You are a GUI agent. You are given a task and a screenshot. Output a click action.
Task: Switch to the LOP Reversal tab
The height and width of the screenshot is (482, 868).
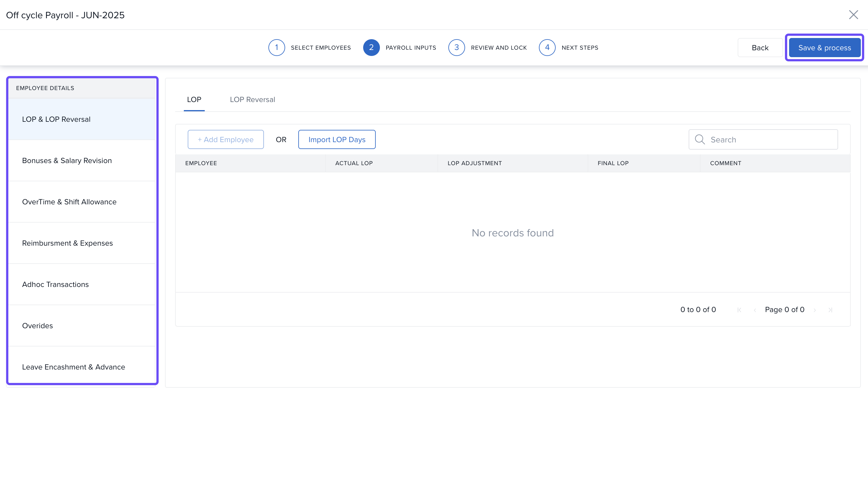[x=252, y=100]
